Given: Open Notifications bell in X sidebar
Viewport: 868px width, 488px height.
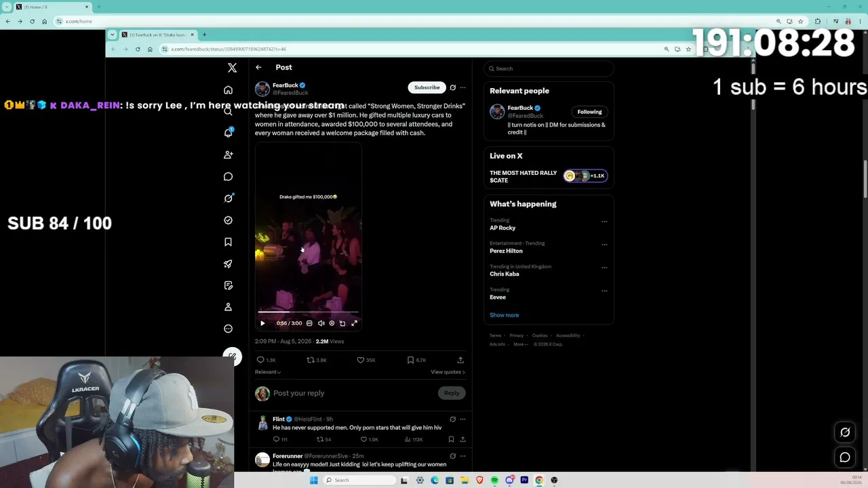Looking at the screenshot, I should [228, 133].
